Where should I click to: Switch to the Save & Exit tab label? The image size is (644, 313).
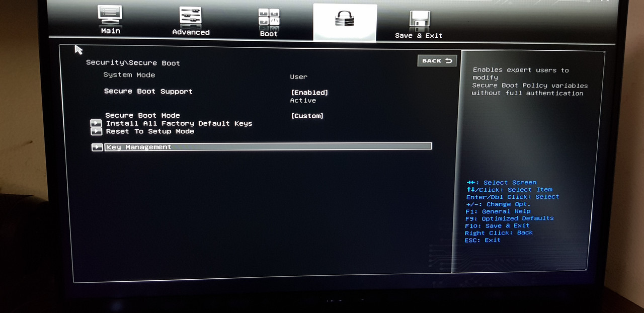pyautogui.click(x=419, y=36)
